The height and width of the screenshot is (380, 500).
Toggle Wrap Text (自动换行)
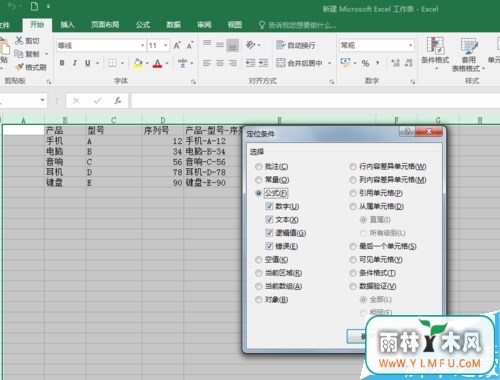[295, 45]
